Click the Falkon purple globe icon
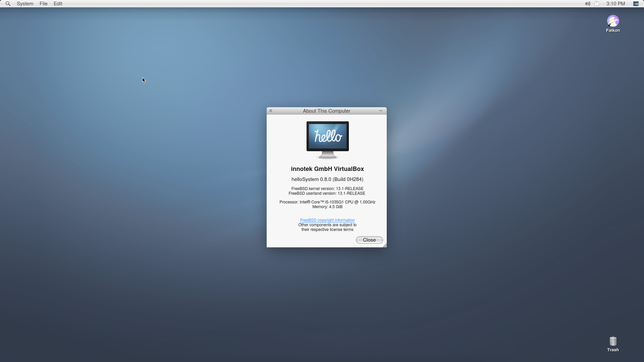The height and width of the screenshot is (362, 644). click(x=613, y=21)
